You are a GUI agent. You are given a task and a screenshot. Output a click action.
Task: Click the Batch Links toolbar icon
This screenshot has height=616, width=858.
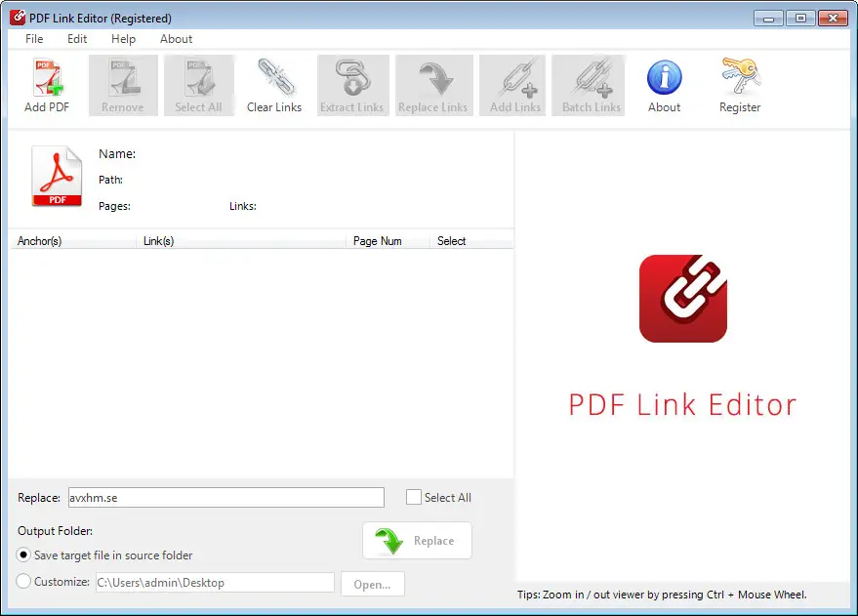click(x=591, y=85)
